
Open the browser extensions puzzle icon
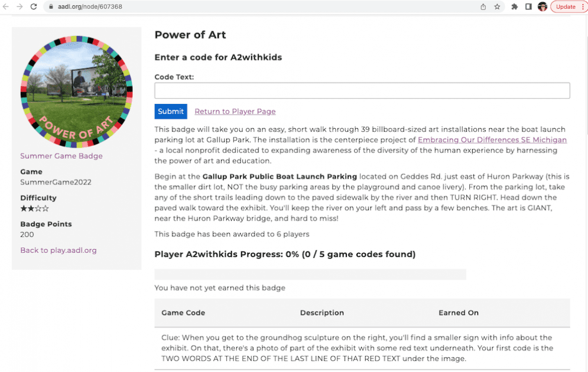pos(514,7)
